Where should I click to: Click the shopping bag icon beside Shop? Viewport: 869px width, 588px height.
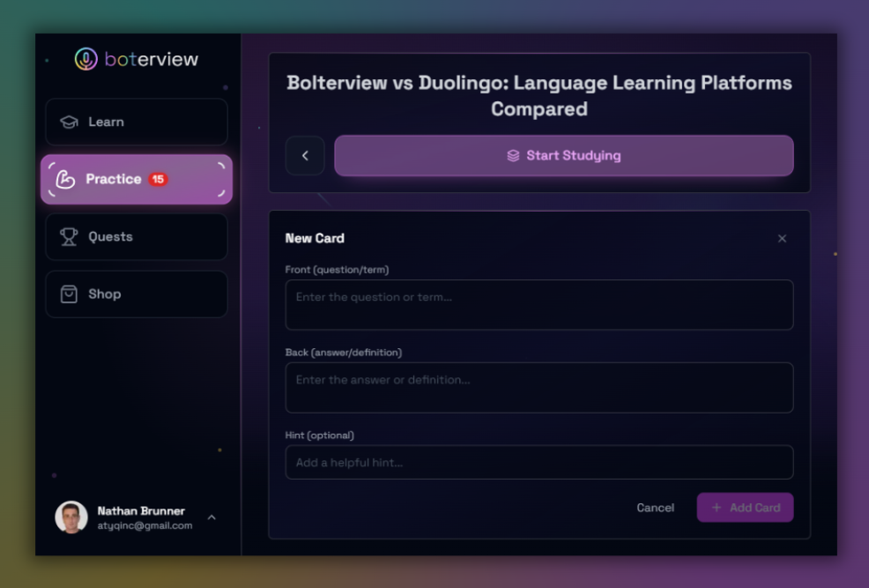point(69,294)
